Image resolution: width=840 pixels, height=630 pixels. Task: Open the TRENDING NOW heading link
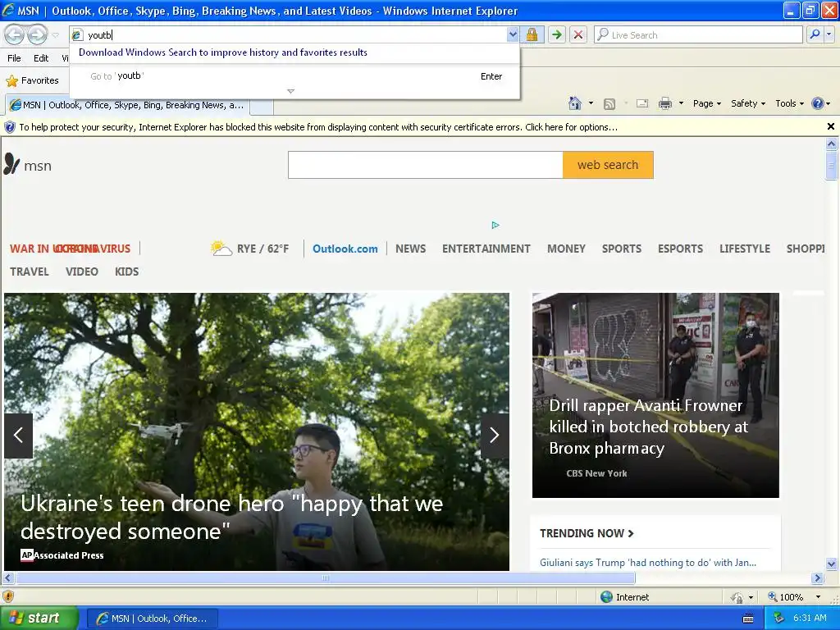pos(587,533)
